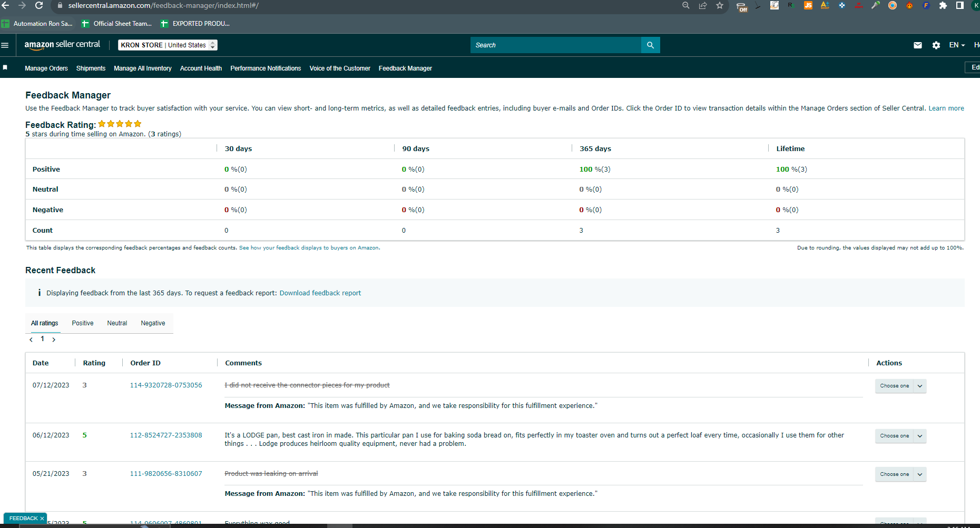Go to next feedback page arrow
The height and width of the screenshot is (528, 980).
54,340
